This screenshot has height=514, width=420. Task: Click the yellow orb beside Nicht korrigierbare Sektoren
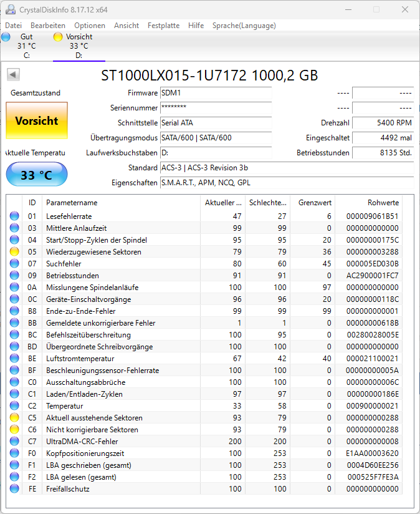14,429
